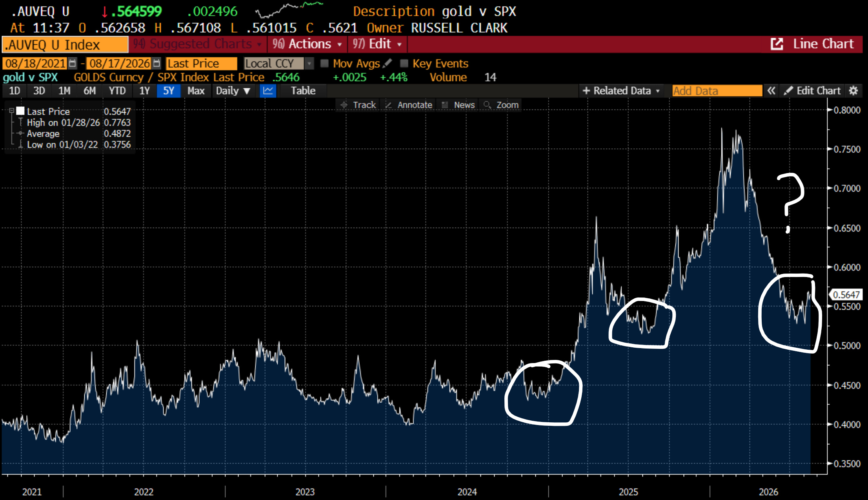Select the 3D time range tab
The image size is (868, 500).
click(x=39, y=91)
